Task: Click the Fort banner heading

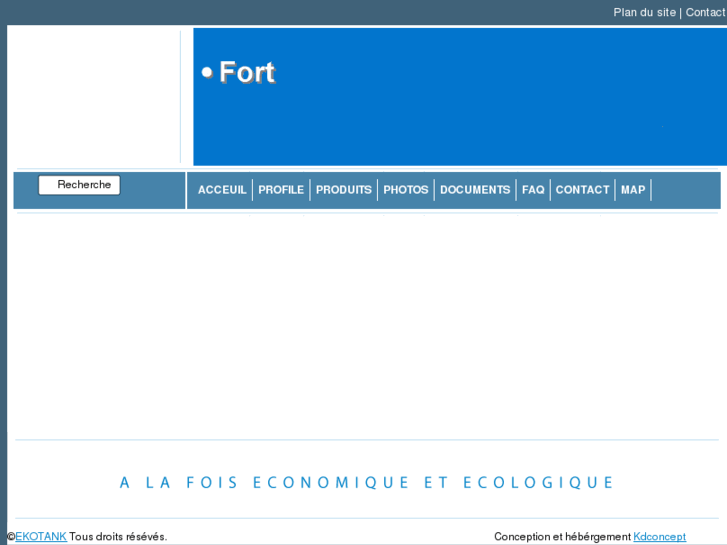Action: pos(247,72)
